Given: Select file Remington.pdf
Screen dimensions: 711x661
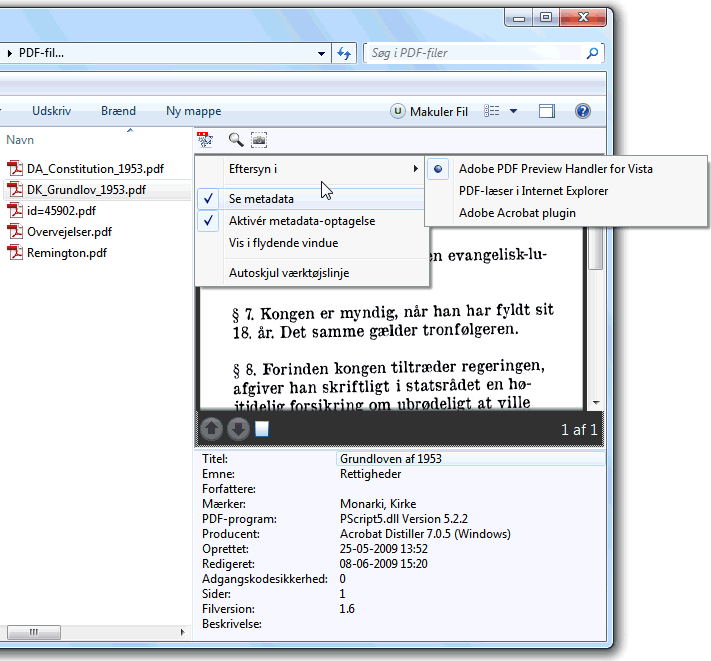Looking at the screenshot, I should pyautogui.click(x=67, y=253).
